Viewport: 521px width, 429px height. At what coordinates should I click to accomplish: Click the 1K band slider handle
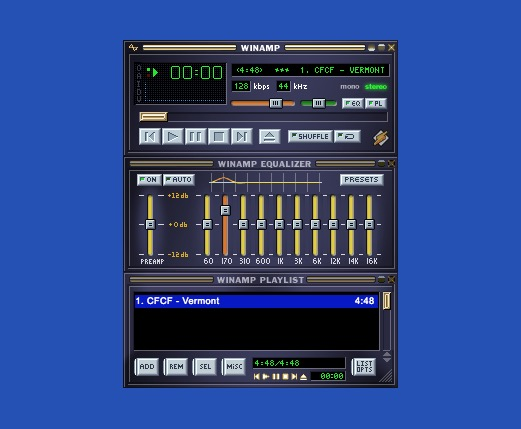coord(279,224)
